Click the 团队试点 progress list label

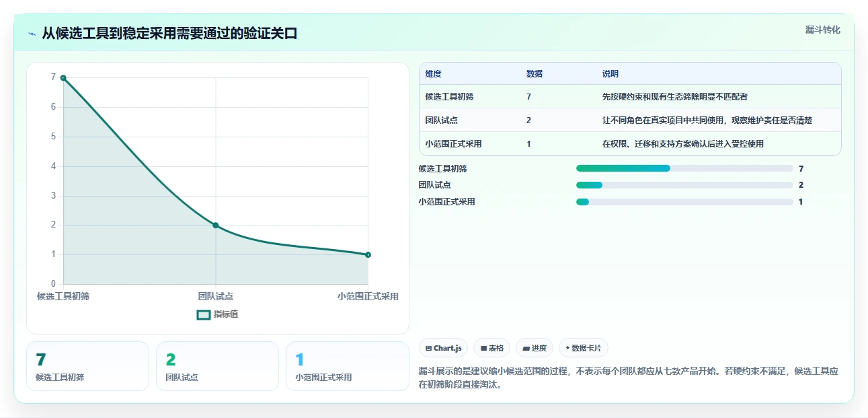click(x=434, y=185)
